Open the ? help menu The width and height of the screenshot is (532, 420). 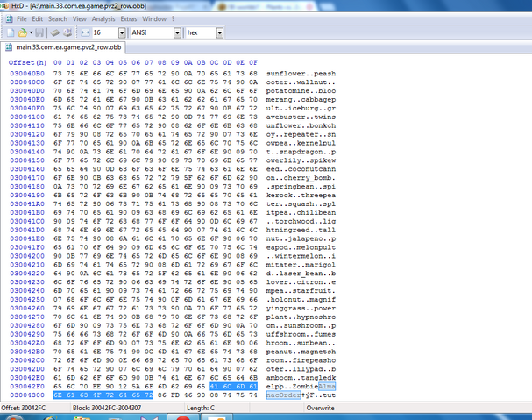(173, 19)
